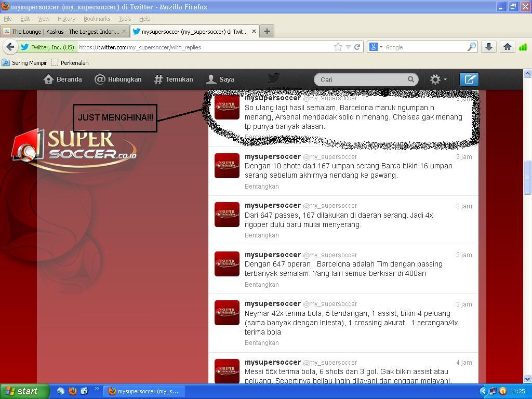Image resolution: width=532 pixels, height=399 pixels.
Task: Click the orange G system tray icon
Action: (x=503, y=391)
